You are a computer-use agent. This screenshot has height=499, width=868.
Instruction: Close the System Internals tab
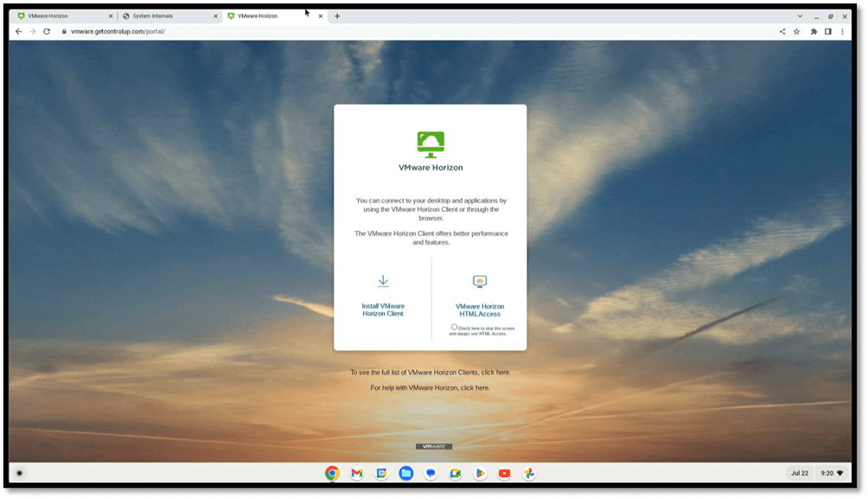216,16
